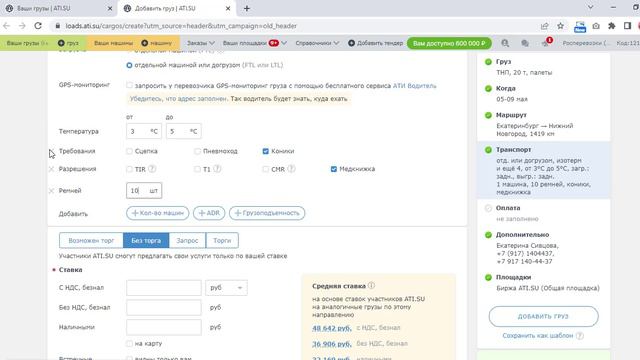Focus the temperature 'от' field
The image size is (640, 360).
tap(144, 131)
